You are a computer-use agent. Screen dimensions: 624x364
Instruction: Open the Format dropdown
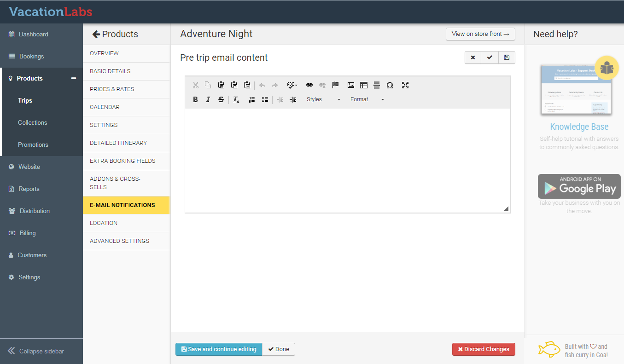(367, 99)
